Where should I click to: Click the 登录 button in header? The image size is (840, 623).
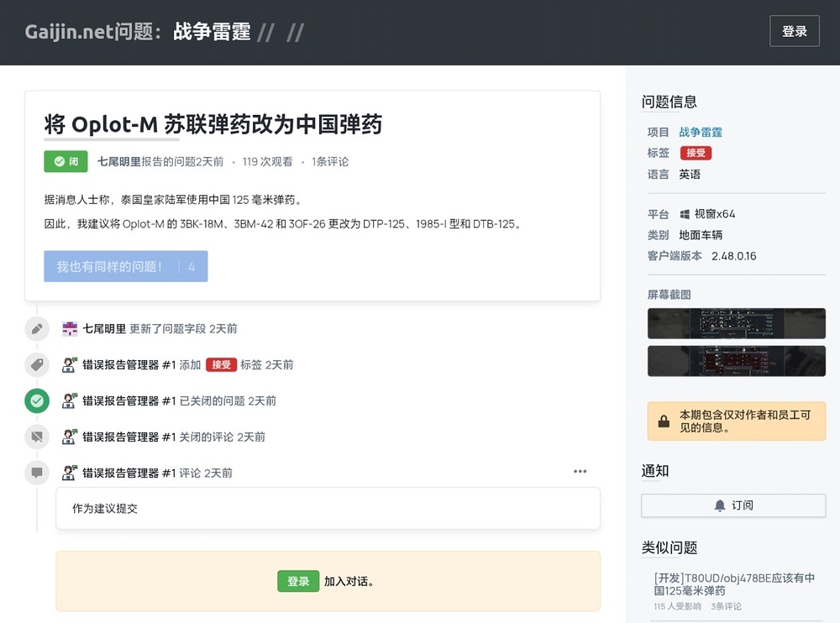coord(794,31)
